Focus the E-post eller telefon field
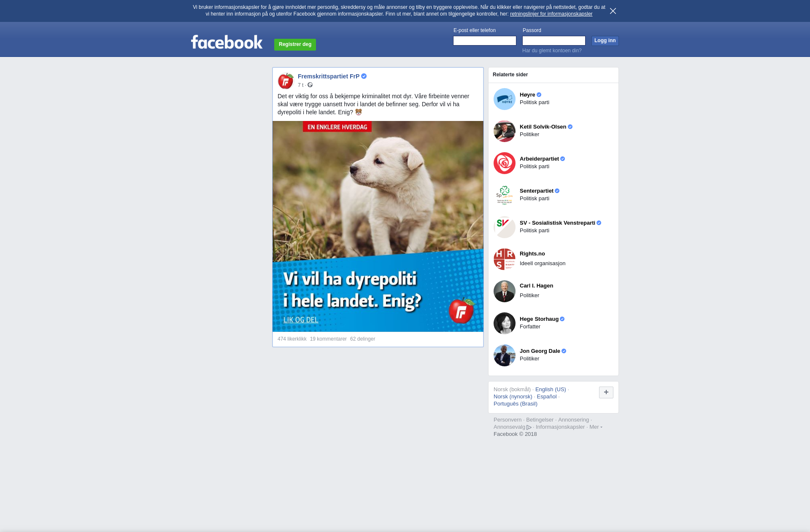The width and height of the screenshot is (810, 532). [x=485, y=40]
